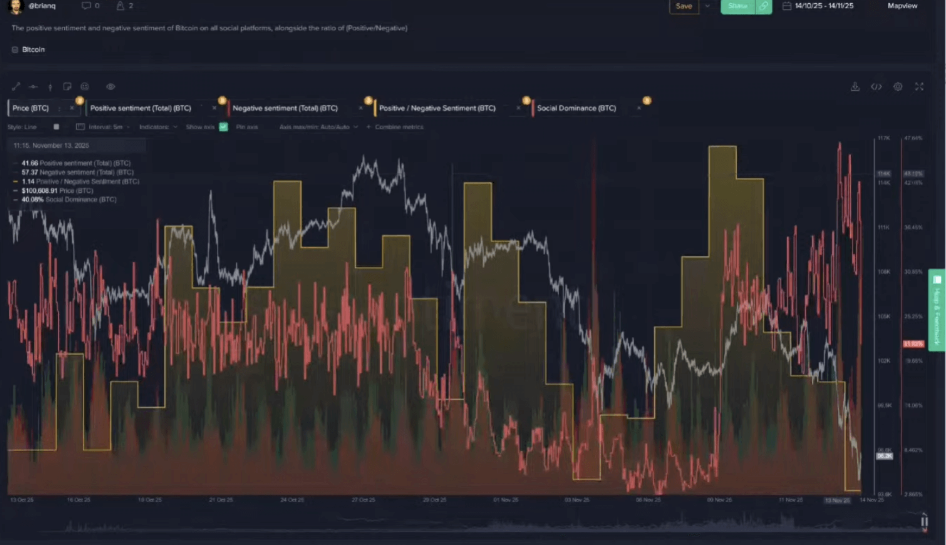Open the Indicators dropdown
The height and width of the screenshot is (545, 946).
coord(156,127)
